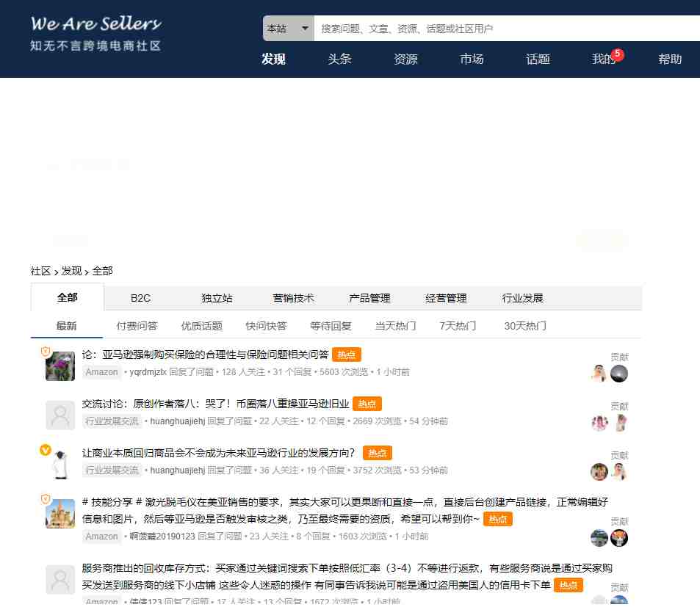Select the 全部 category tab
This screenshot has height=607, width=700.
coord(68,297)
